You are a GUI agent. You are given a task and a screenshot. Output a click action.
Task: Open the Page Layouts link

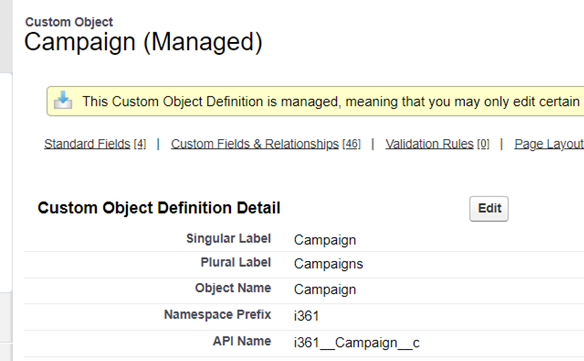[x=549, y=144]
